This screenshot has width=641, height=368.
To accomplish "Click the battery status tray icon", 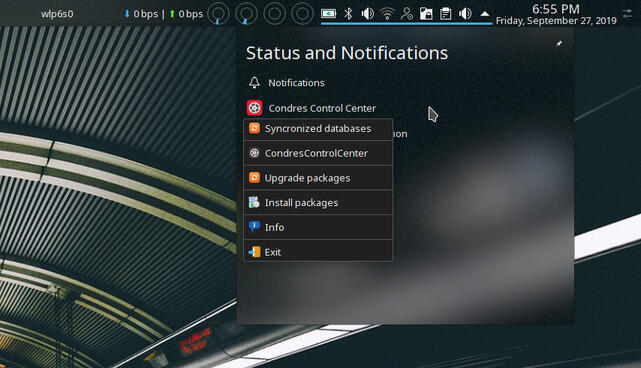I will tap(328, 14).
